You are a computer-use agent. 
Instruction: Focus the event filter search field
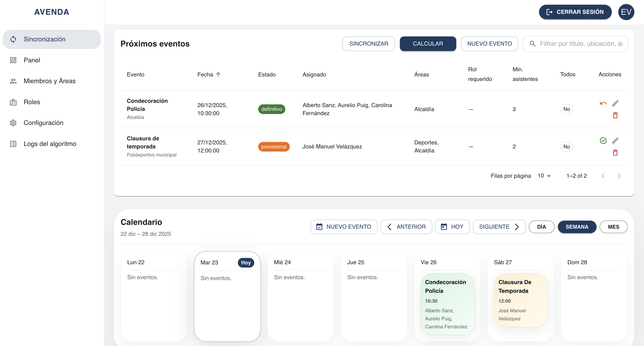[580, 44]
